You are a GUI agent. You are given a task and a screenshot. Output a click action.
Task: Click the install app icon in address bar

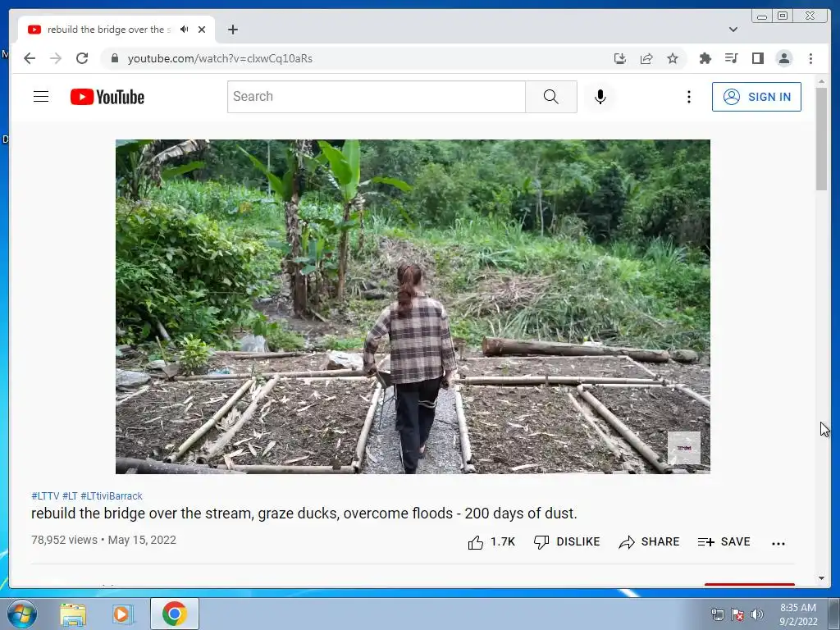coord(620,58)
